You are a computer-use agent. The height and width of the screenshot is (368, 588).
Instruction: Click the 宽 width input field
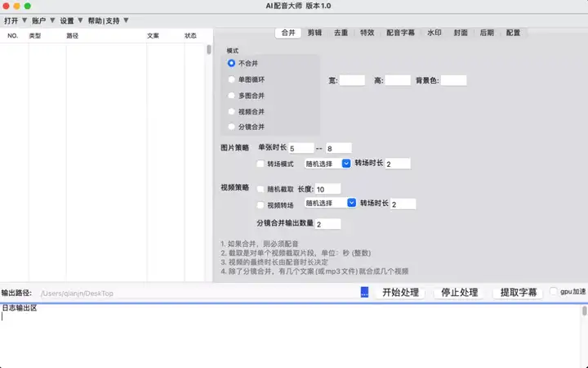(x=352, y=80)
